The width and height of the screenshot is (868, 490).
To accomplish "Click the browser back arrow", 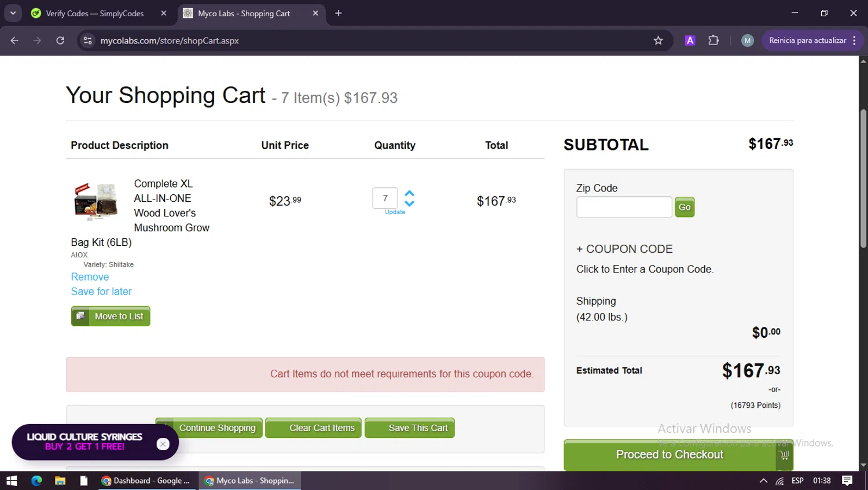I will pos(14,40).
